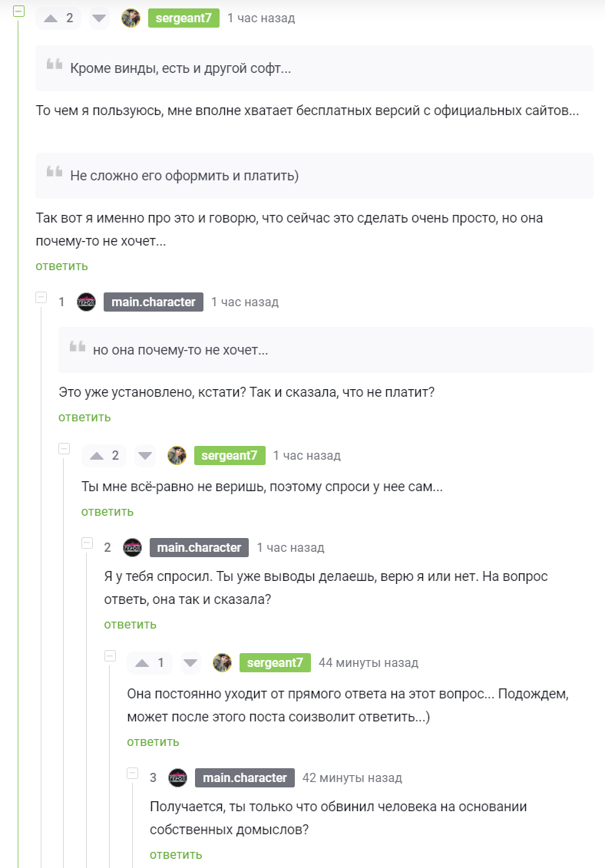Collapse the 42 минуты назад comment branch
Viewport: 605px width, 868px height.
coord(132,774)
